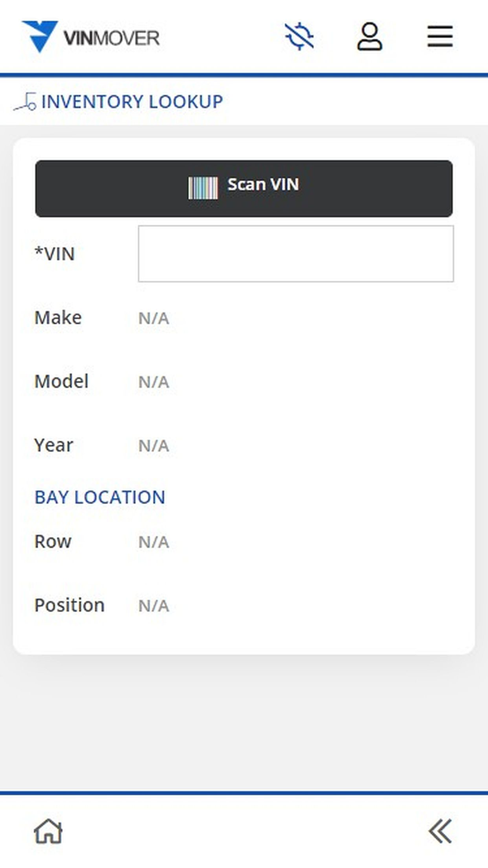Click the Scan VIN button
Screen dimensions: 488x868
244,188
